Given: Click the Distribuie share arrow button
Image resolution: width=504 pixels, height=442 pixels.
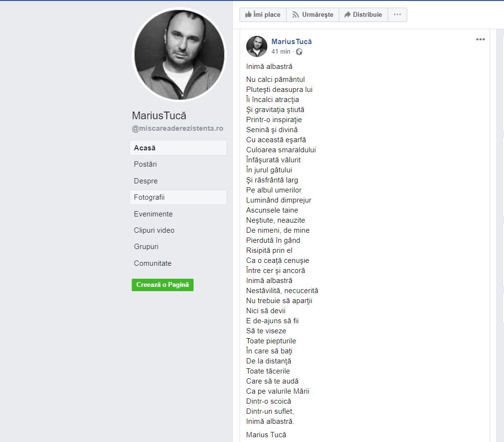Looking at the screenshot, I should pos(363,15).
